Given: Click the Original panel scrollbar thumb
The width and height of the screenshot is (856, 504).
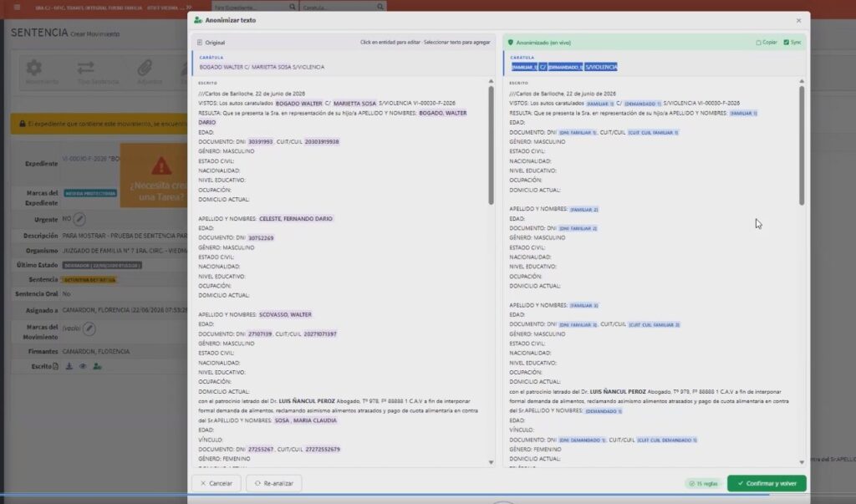Looking at the screenshot, I should [x=491, y=145].
